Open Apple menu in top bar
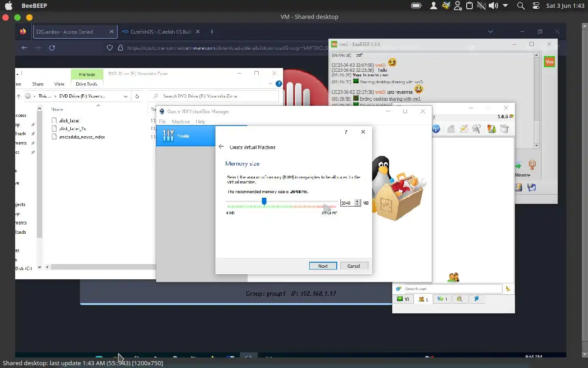The width and height of the screenshot is (588, 368). click(8, 6)
